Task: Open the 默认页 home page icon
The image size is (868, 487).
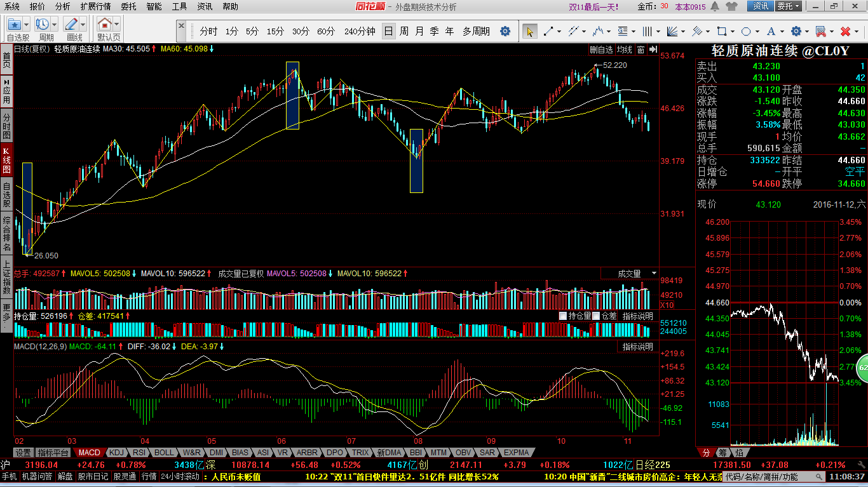Action: pos(105,24)
